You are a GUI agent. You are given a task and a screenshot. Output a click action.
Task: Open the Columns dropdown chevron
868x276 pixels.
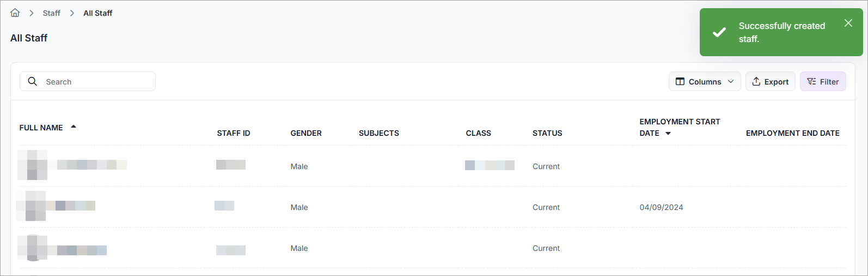731,81
